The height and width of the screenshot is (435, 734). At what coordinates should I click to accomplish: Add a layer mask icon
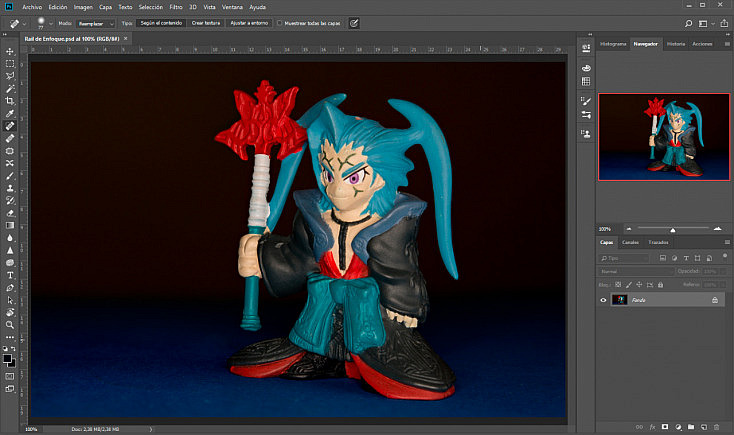point(665,427)
